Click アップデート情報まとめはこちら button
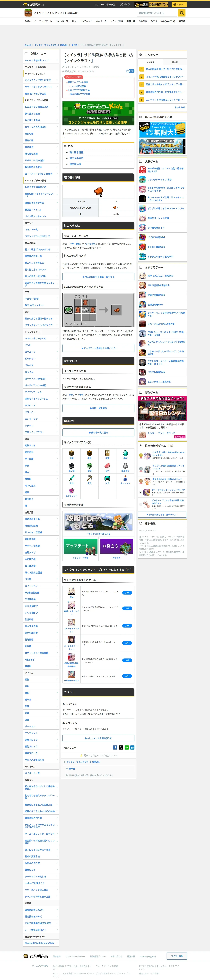The height and width of the screenshot is (980, 210). (98, 348)
